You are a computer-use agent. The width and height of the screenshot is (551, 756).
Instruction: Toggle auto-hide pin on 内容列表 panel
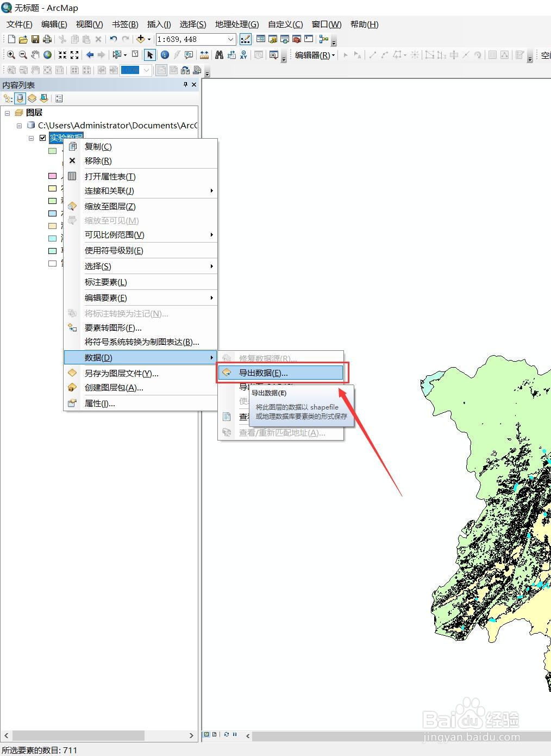coord(185,85)
